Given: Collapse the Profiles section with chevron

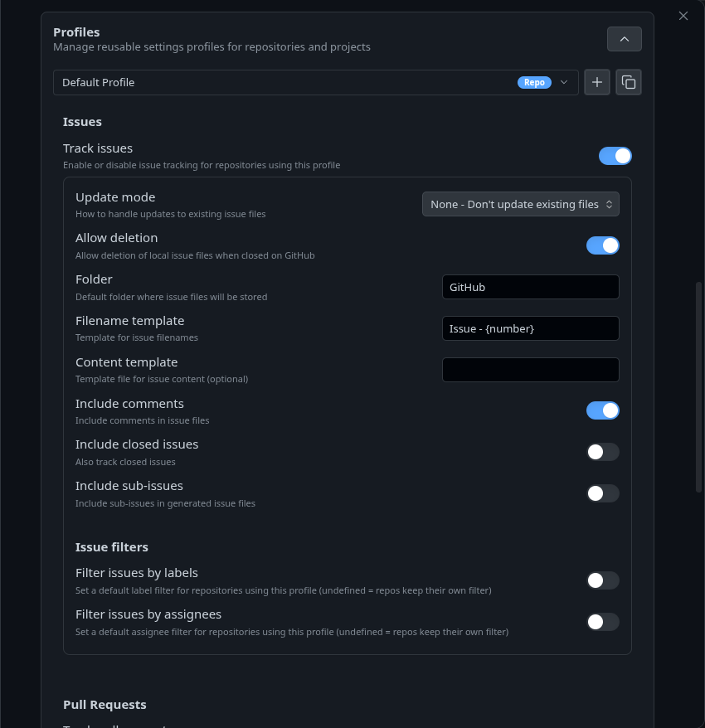Looking at the screenshot, I should 625,39.
